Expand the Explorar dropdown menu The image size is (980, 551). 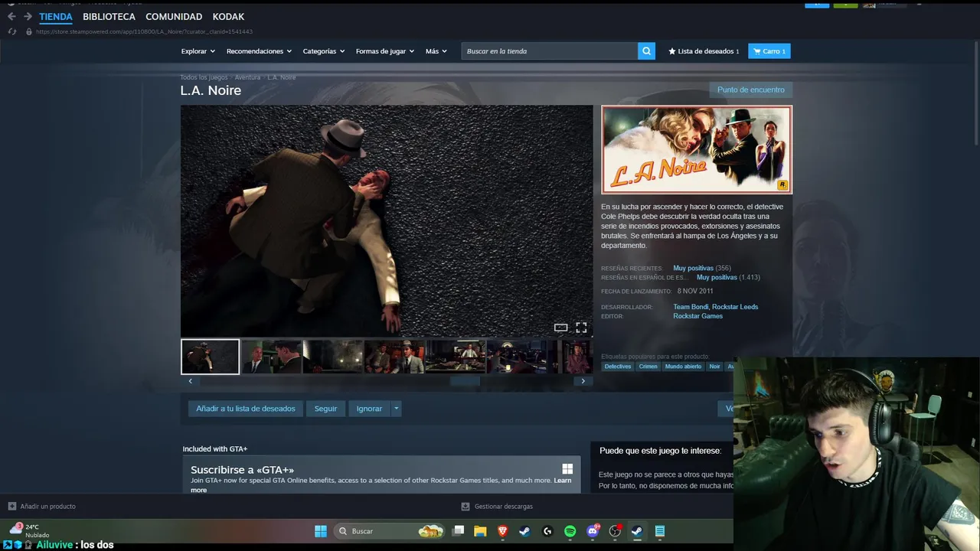(198, 51)
